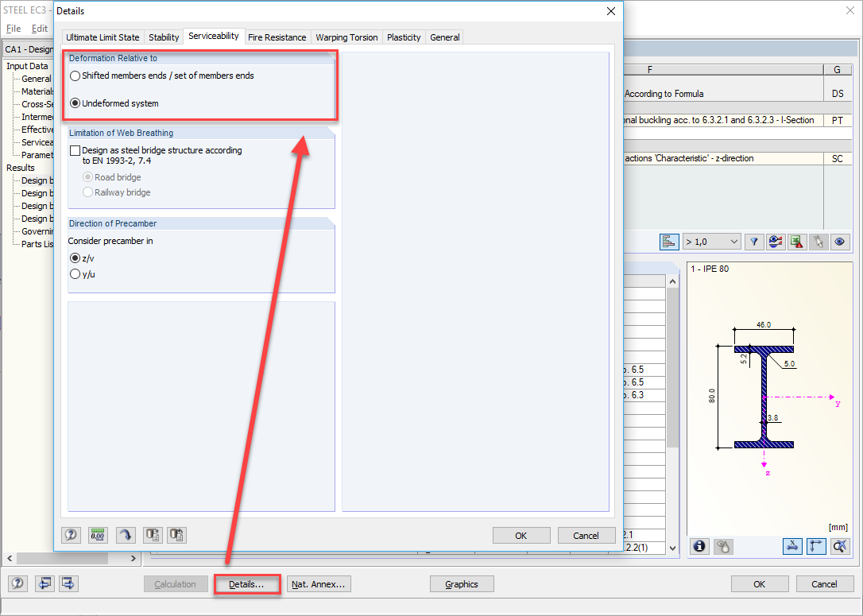Screen dimensions: 863x616
Task: Click the load saved default settings icon
Action: 176,535
